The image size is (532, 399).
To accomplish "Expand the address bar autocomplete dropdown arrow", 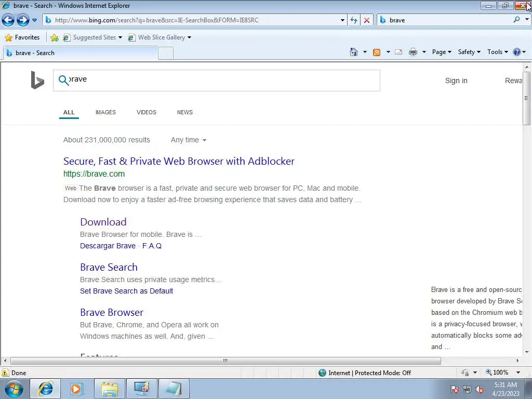I will tap(342, 20).
